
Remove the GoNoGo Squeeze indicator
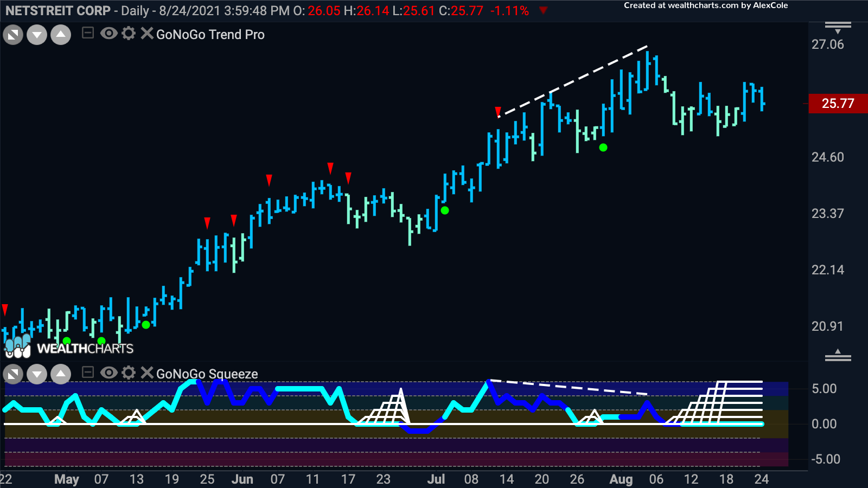pos(146,373)
